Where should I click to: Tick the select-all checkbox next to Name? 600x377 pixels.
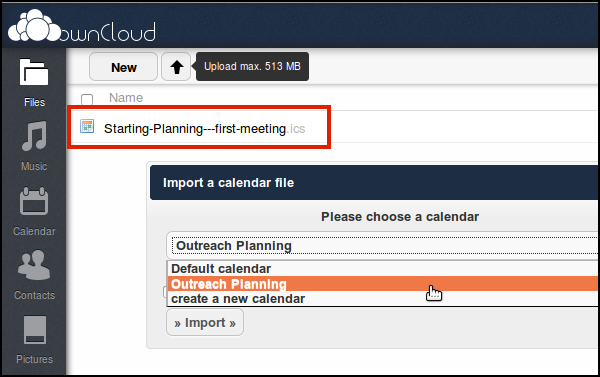tap(87, 99)
